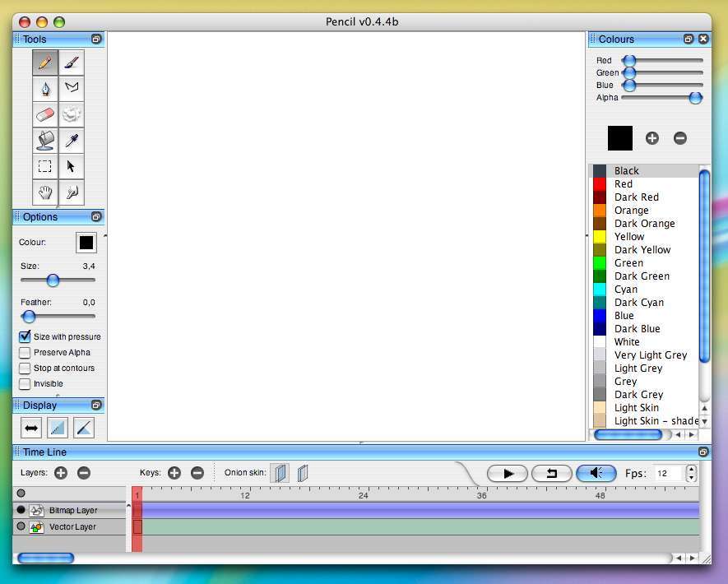Screen dimensions: 728x584
Task: Click frame 1 marker in timeline ruler
Action: (137, 494)
